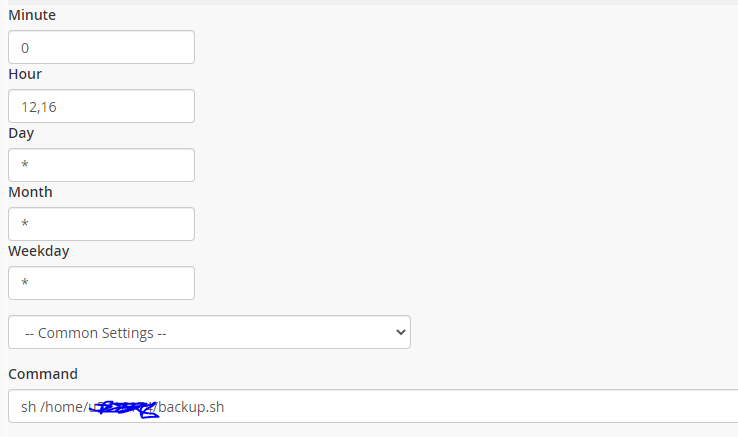Click the Month label
Screen dimensions: 738x437
tap(30, 192)
